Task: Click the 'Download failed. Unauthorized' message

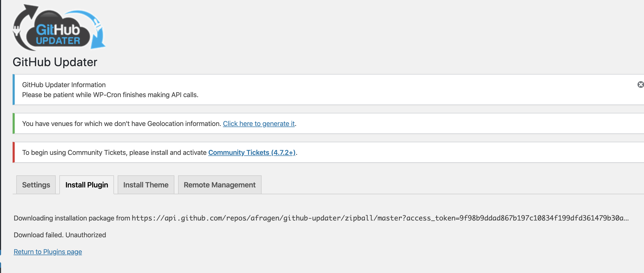Action: pyautogui.click(x=60, y=235)
